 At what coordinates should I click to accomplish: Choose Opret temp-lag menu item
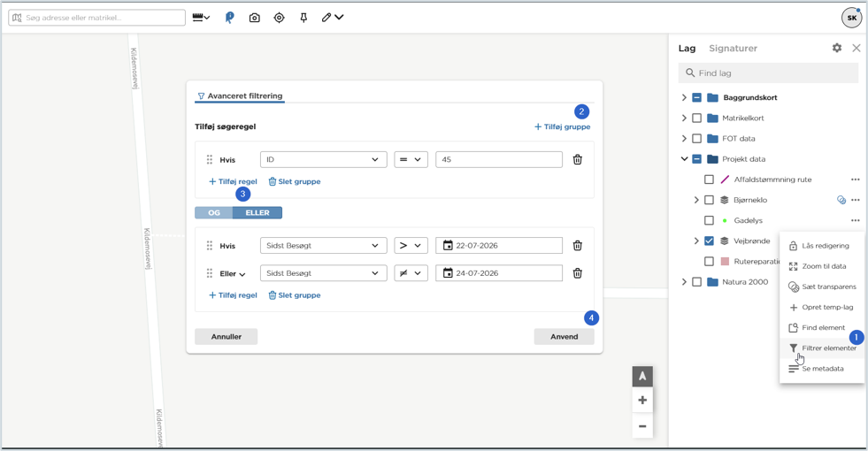pyautogui.click(x=821, y=307)
